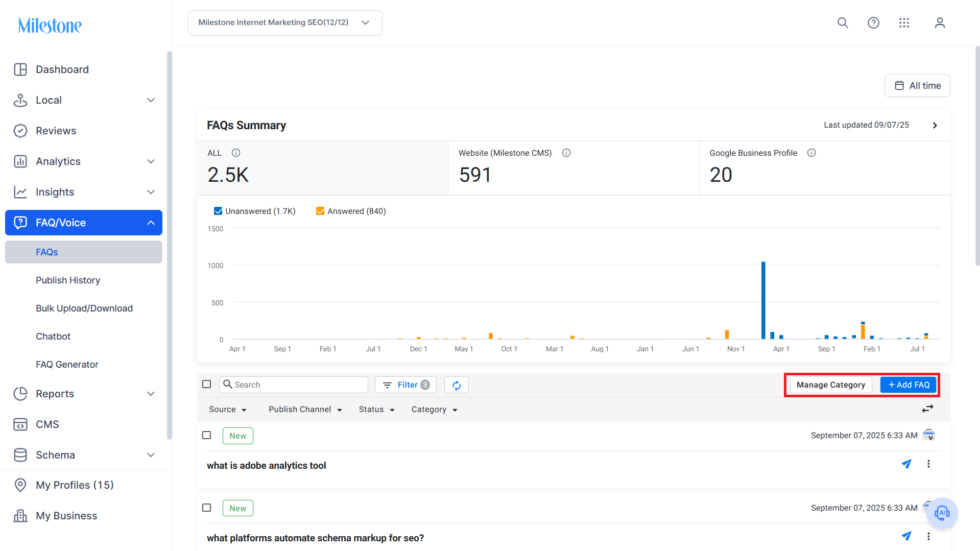This screenshot has height=551, width=980.
Task: Open the help question mark icon
Action: pyautogui.click(x=873, y=23)
